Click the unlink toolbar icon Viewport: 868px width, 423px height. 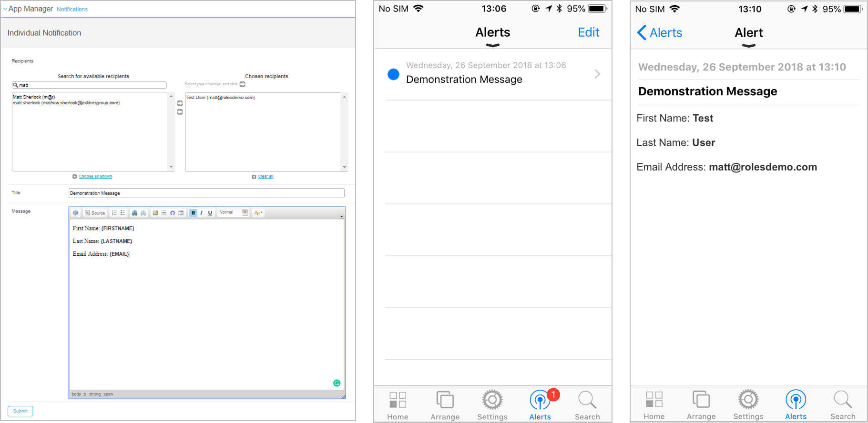[143, 213]
